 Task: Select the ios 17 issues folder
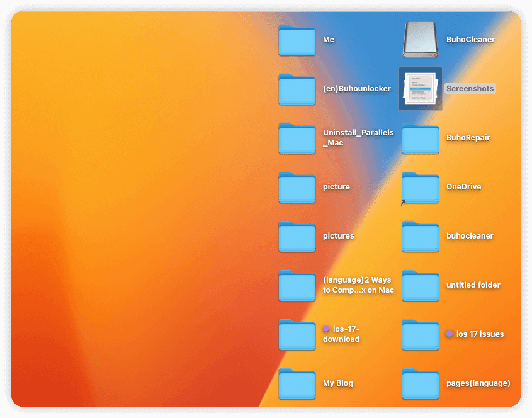pyautogui.click(x=420, y=336)
